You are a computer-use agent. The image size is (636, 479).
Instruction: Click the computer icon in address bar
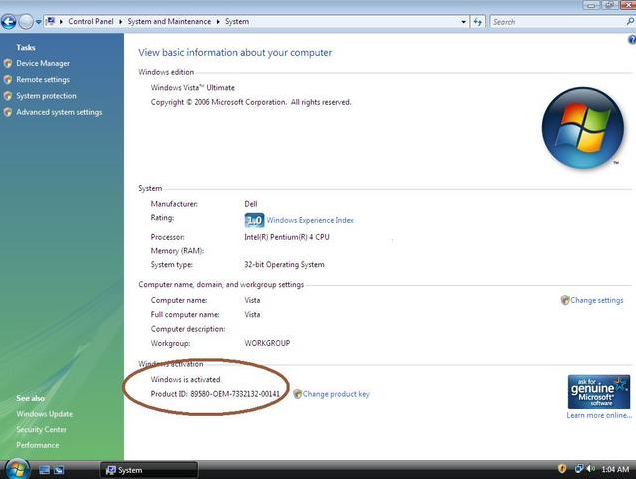50,21
